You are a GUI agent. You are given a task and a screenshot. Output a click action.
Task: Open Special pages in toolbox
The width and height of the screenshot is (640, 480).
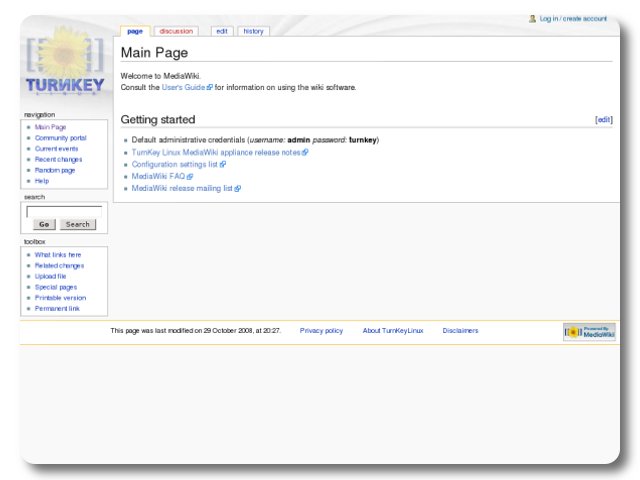click(56, 287)
